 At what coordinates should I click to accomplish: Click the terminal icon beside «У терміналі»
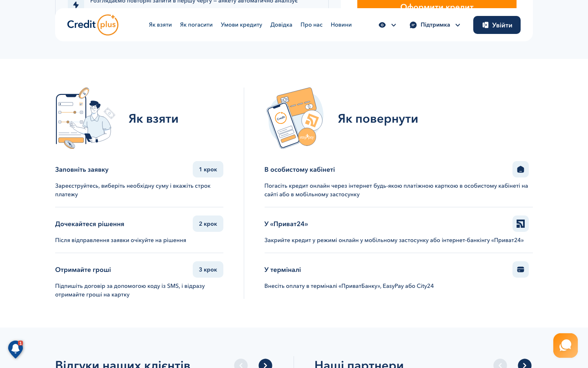(520, 269)
